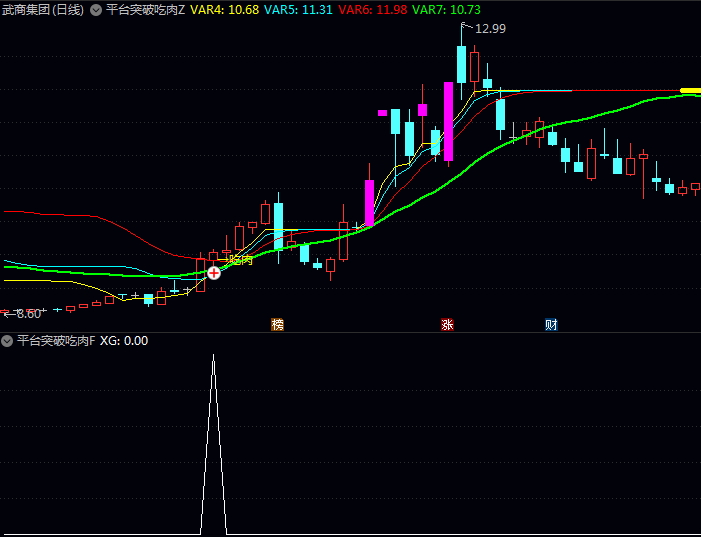701x537 pixels.
Task: Expand the 平台突破吃肉F sub-chart dropdown arrow
Action: pos(7,341)
